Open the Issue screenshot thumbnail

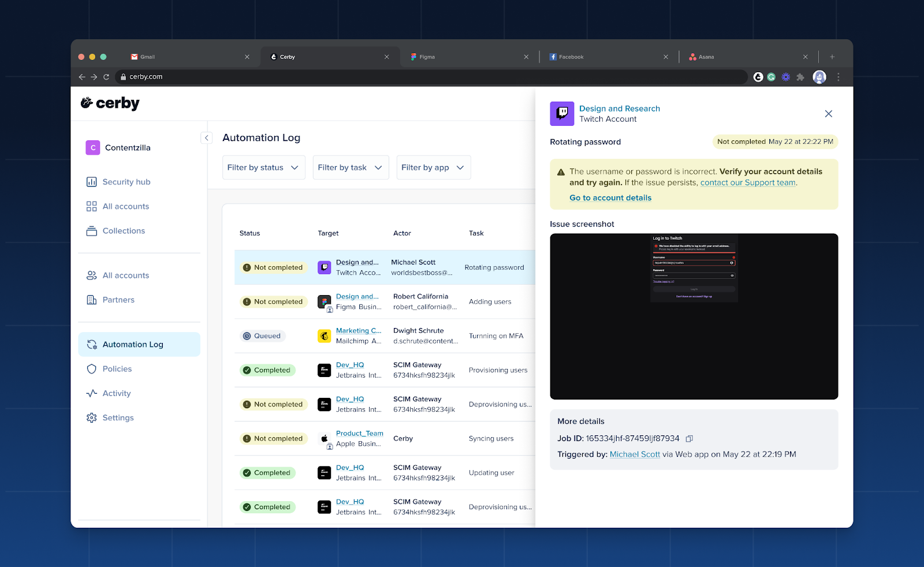[x=694, y=316]
